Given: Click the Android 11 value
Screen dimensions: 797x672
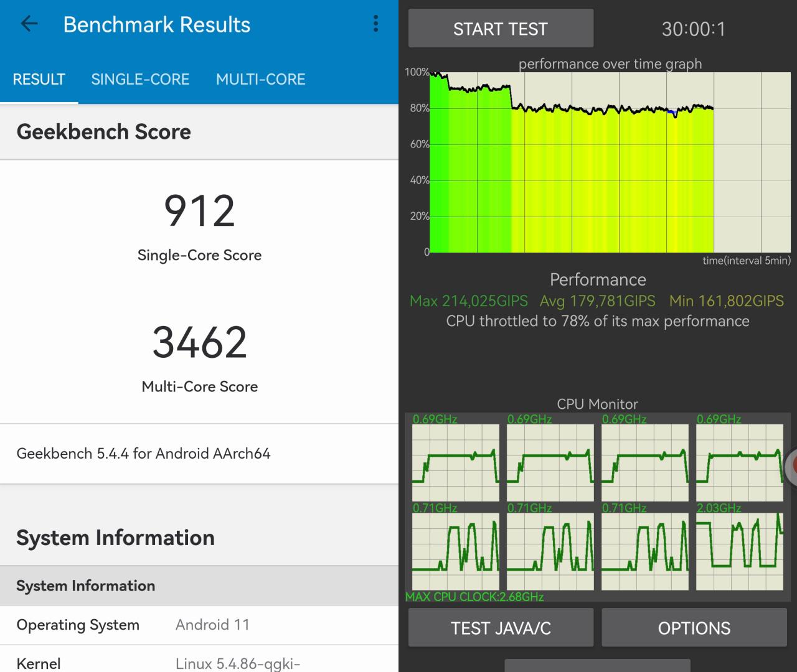Looking at the screenshot, I should pyautogui.click(x=212, y=625).
